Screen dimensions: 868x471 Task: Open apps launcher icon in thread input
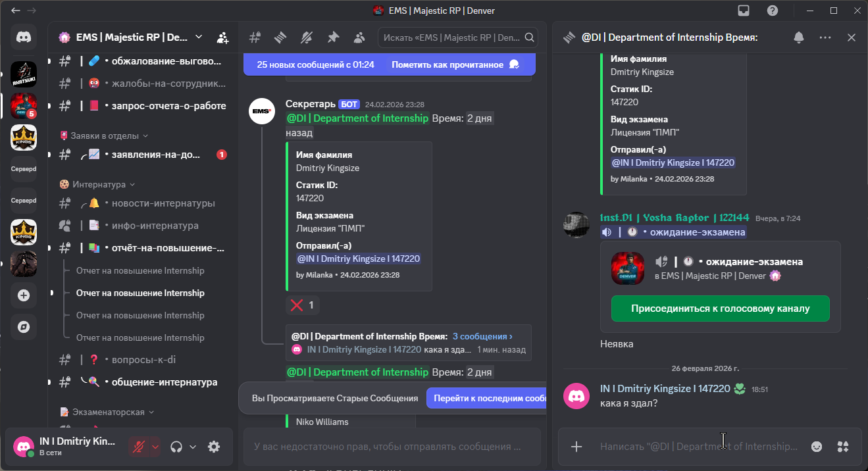click(x=843, y=447)
